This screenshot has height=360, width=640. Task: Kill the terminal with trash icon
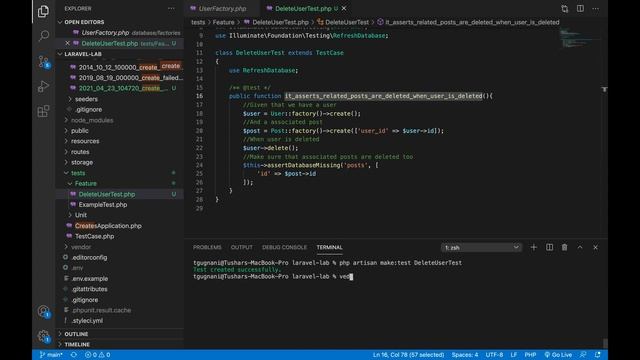coord(564,247)
